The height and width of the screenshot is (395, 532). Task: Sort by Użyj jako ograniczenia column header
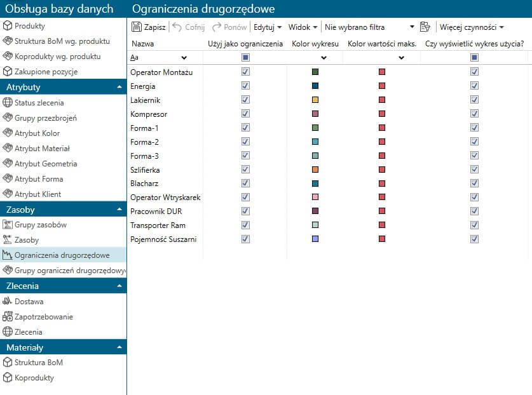point(245,44)
